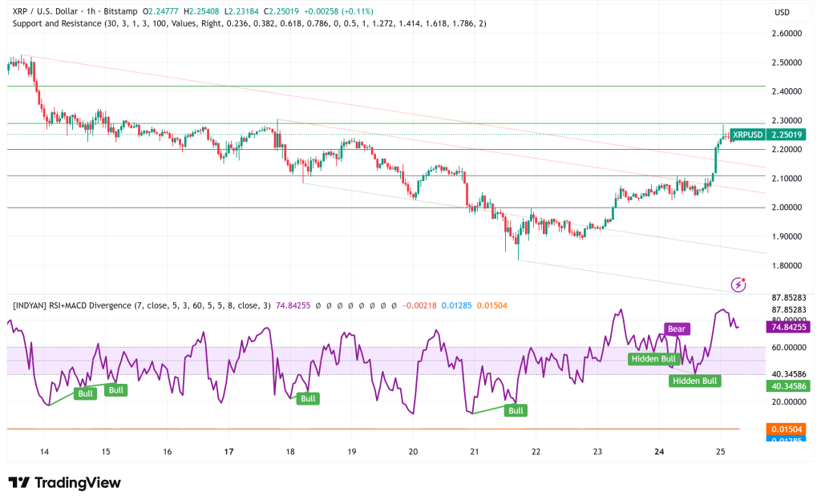The image size is (821, 504).
Task: Click the green Hidden Bull label on the oscillator
Action: click(653, 359)
